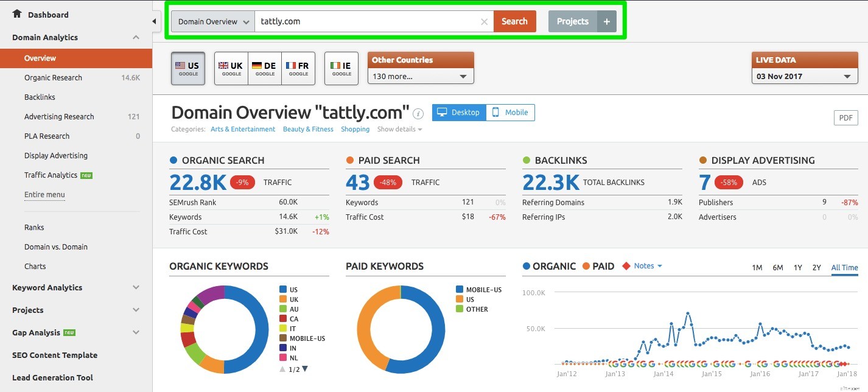
Task: Select the FR Google database flag
Action: tap(299, 68)
